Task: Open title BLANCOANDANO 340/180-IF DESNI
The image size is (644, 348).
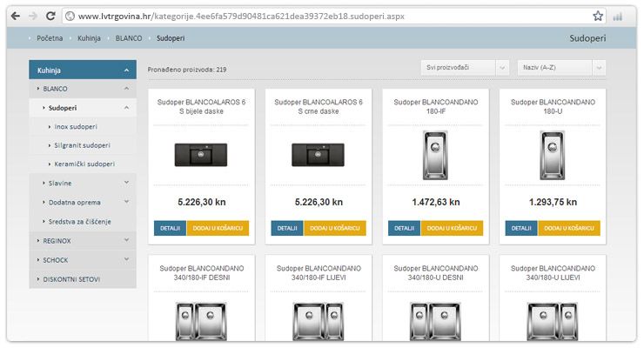Action: tap(202, 273)
